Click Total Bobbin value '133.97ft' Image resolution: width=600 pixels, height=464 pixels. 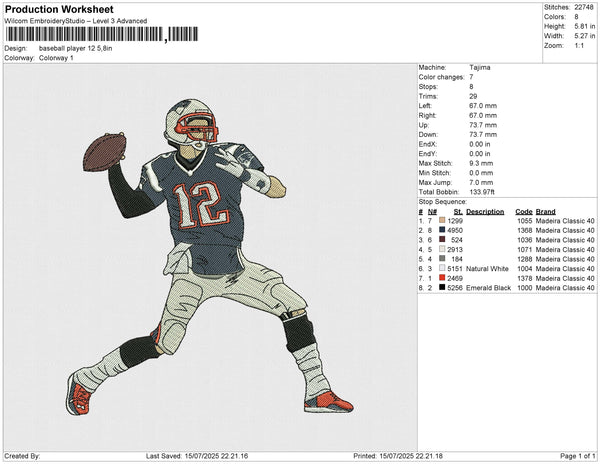482,192
